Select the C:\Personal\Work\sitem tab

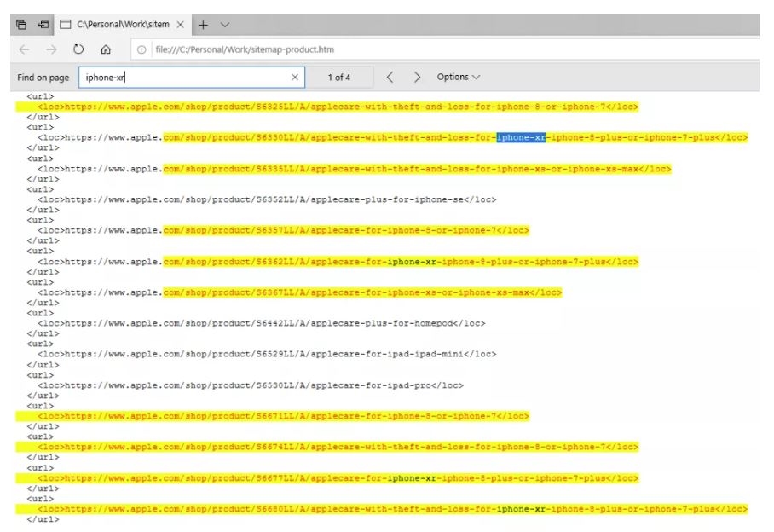click(x=122, y=24)
